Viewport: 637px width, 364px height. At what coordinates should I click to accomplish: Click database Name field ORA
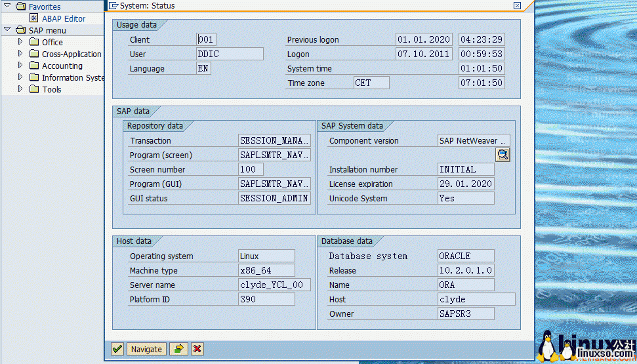point(466,285)
